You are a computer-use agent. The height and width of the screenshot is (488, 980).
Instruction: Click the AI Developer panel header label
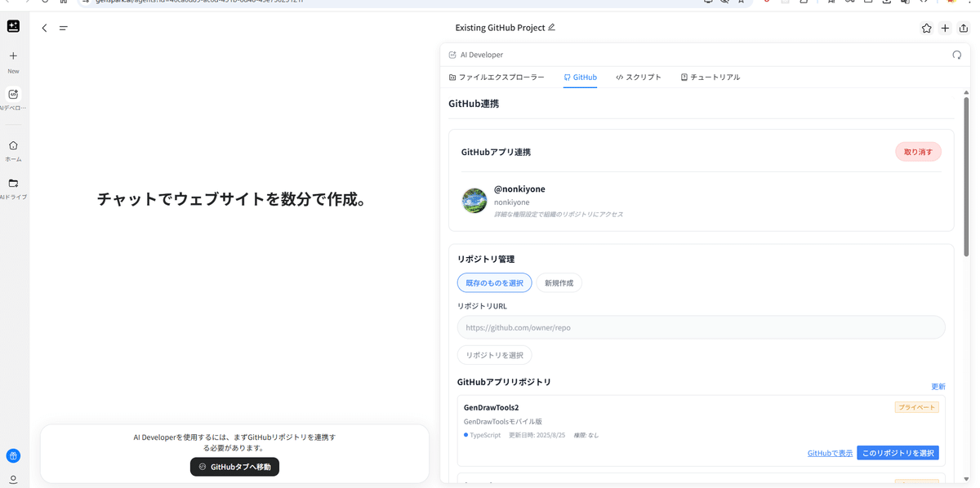[x=482, y=55]
